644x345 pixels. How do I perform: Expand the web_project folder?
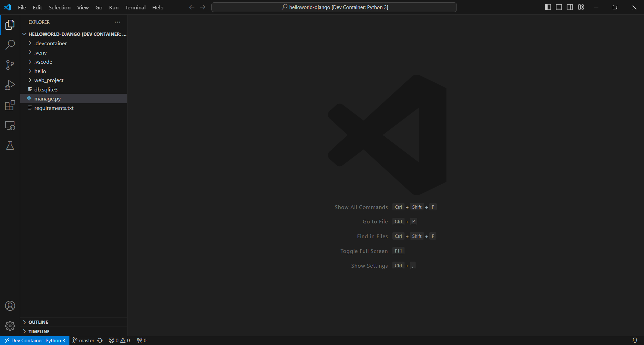pyautogui.click(x=74, y=80)
